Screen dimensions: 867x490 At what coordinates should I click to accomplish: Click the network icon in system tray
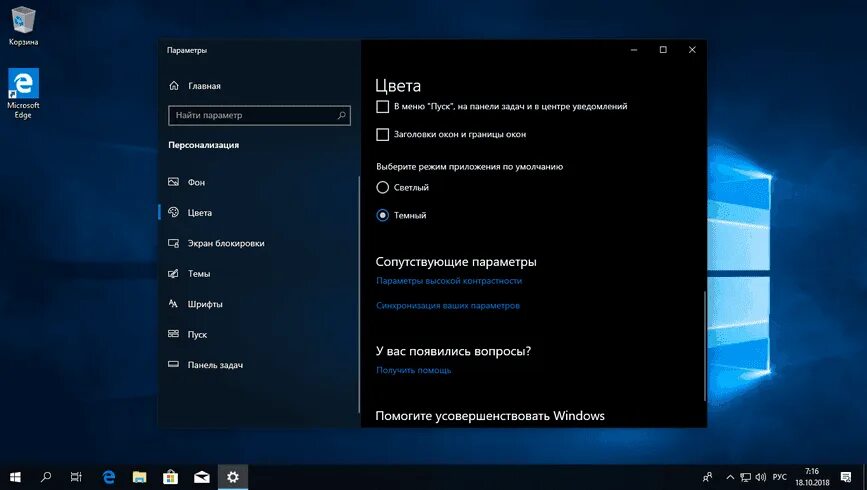746,477
